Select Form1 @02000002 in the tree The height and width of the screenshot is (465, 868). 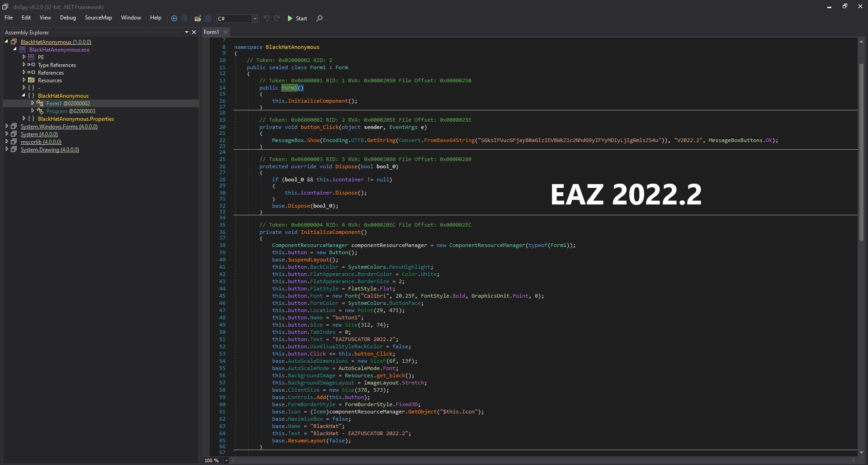tap(68, 104)
